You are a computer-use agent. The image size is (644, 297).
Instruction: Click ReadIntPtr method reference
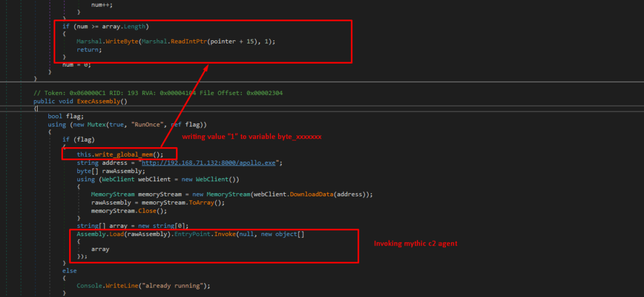(x=188, y=42)
